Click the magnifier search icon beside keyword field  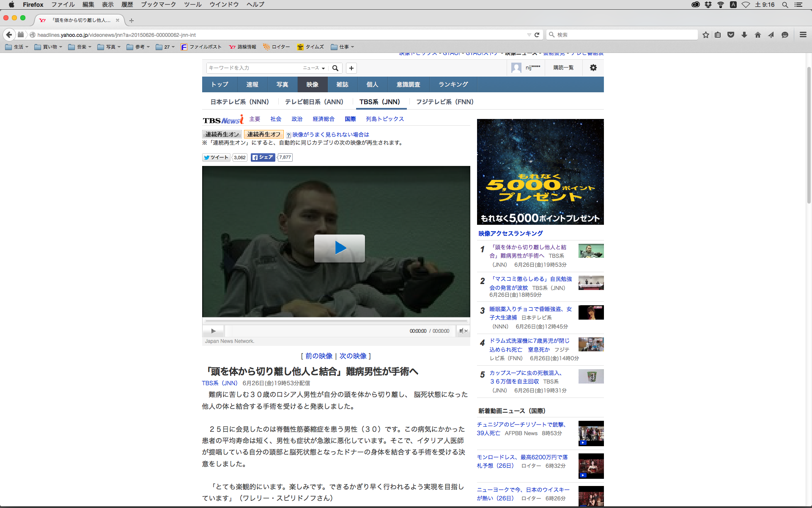click(x=335, y=68)
